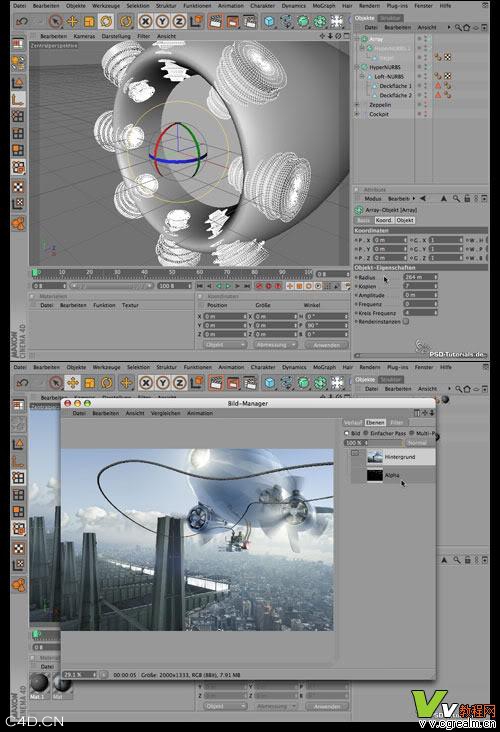Viewport: 500px width, 732px height.
Task: Open the Array modeling objects icon in the upper toolbar
Action: point(320,21)
